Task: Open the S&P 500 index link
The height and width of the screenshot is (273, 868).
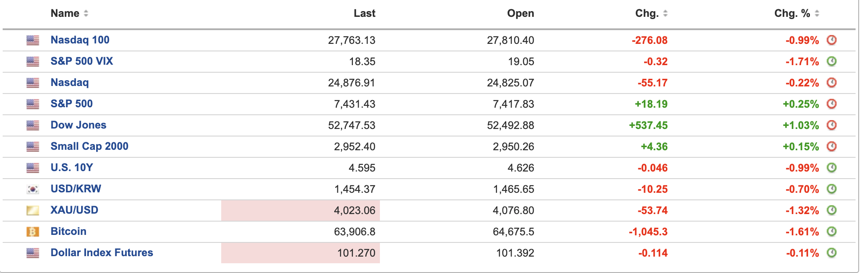Action: (71, 104)
